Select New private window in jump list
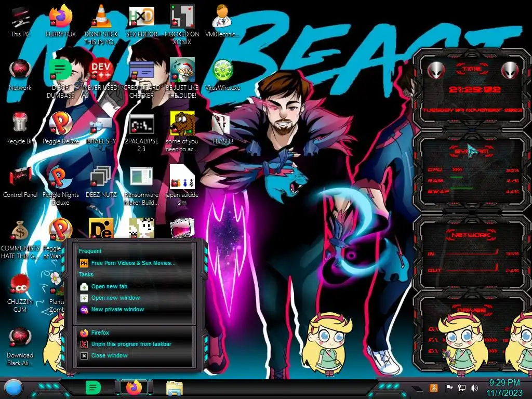This screenshot has width=532, height=399. [112, 310]
